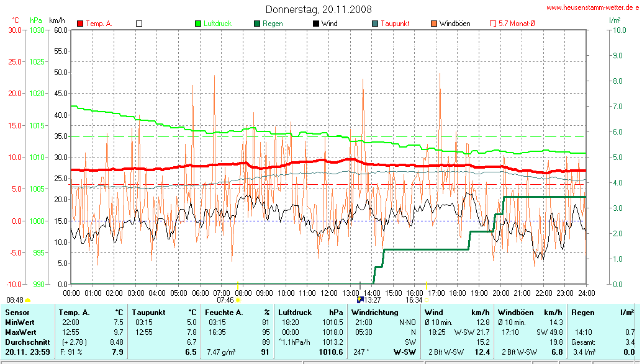Click the orange Windböen legend square
Viewport: 642px width, 364px height.
click(x=433, y=24)
